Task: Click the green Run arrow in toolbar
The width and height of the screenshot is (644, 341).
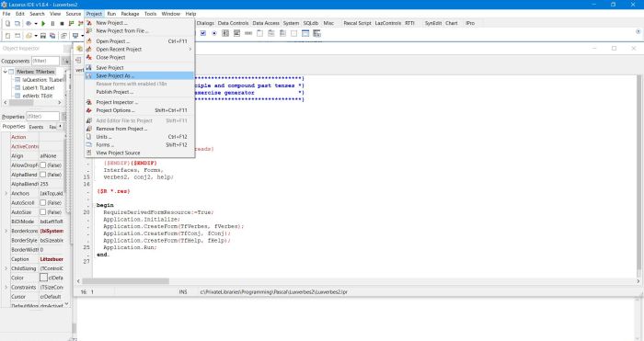Action: click(42, 23)
